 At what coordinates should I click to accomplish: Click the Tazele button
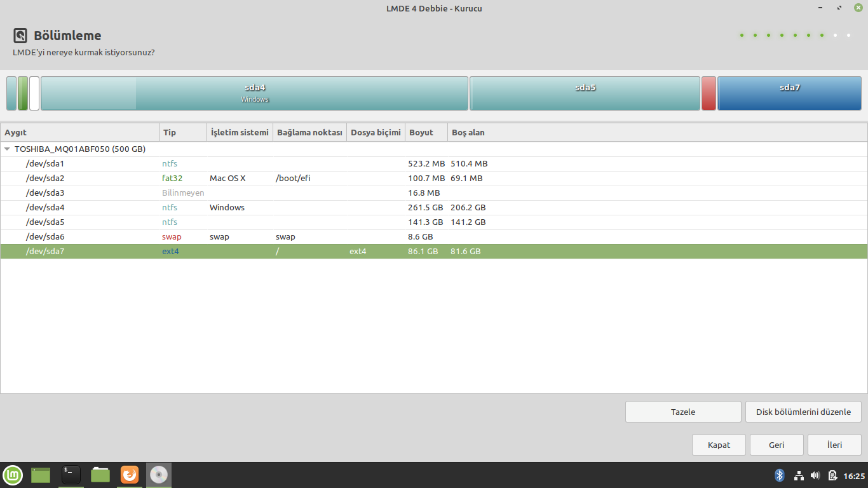pos(683,412)
